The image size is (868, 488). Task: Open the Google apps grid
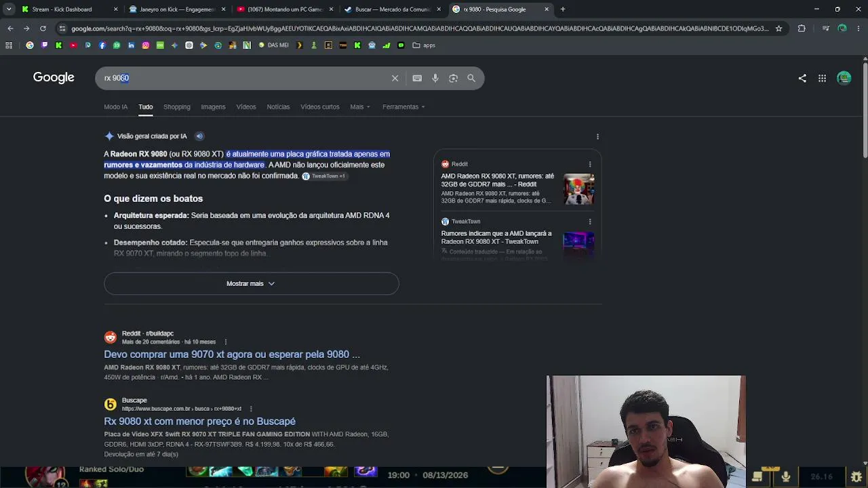click(822, 78)
